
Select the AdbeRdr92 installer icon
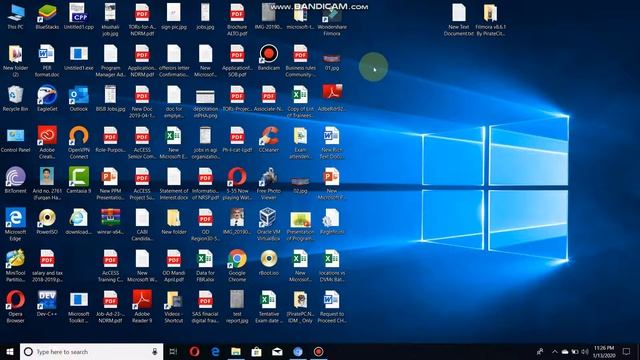(x=332, y=99)
